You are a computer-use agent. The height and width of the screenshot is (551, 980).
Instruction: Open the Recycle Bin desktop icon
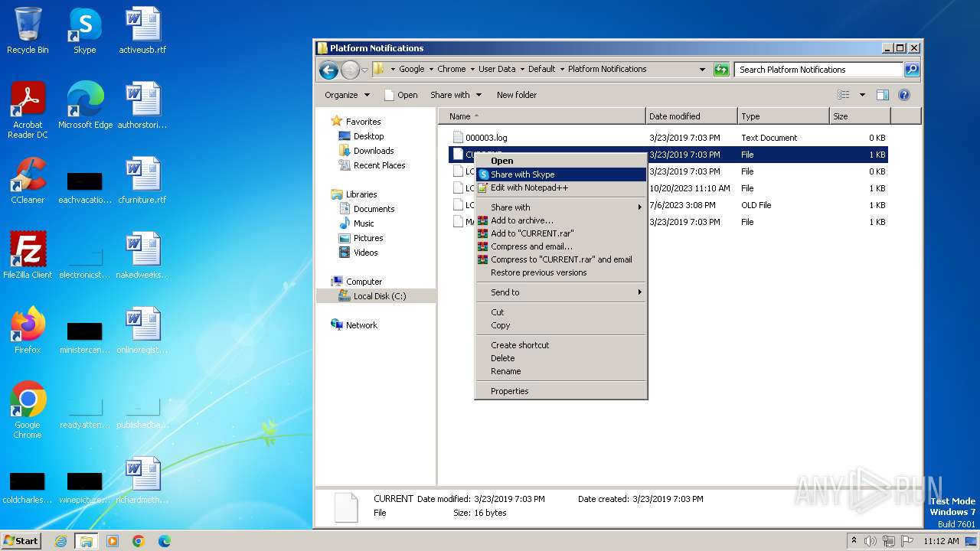(28, 31)
